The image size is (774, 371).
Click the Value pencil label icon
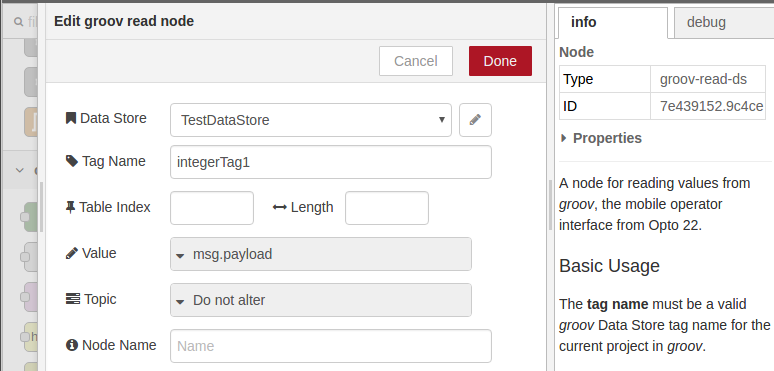[72, 253]
